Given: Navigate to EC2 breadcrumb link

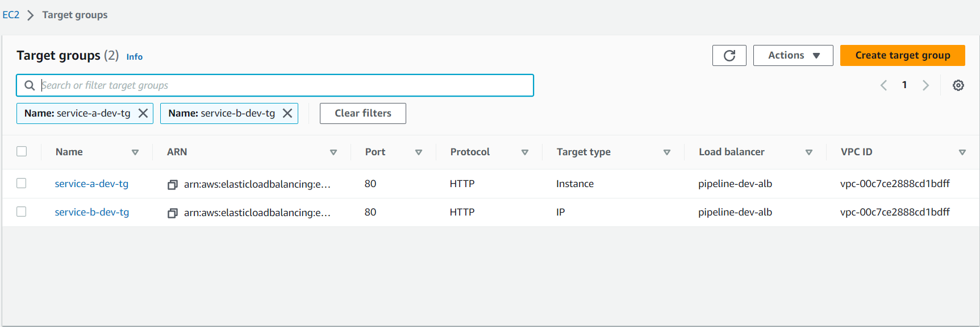Looking at the screenshot, I should point(11,15).
